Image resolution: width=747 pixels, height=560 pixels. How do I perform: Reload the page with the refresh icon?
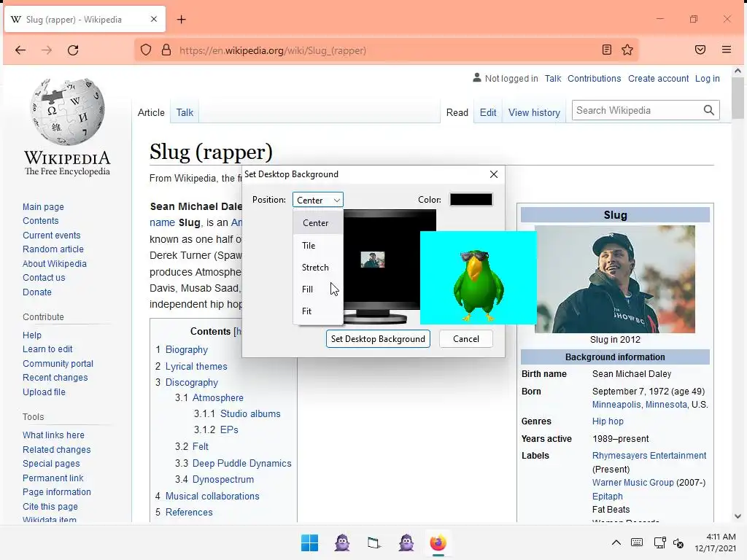pyautogui.click(x=73, y=50)
